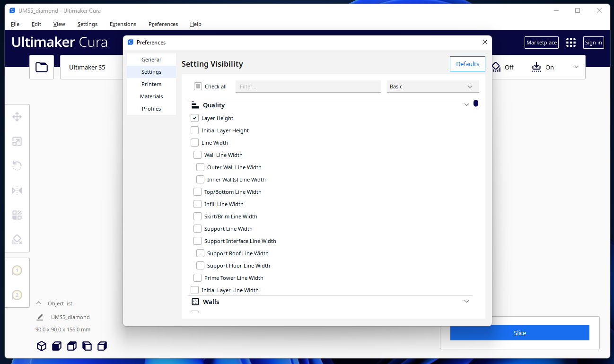Switch to 3D view cube icon
The width and height of the screenshot is (614, 364).
42,346
